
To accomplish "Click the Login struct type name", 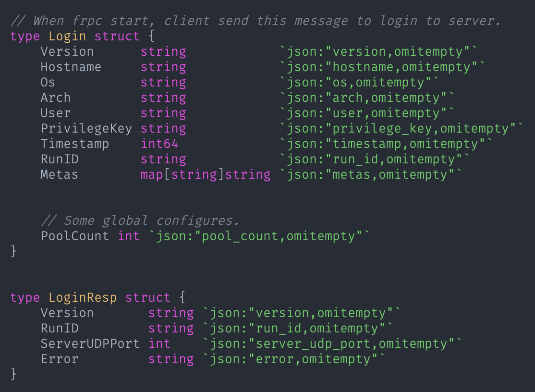I will coord(67,36).
